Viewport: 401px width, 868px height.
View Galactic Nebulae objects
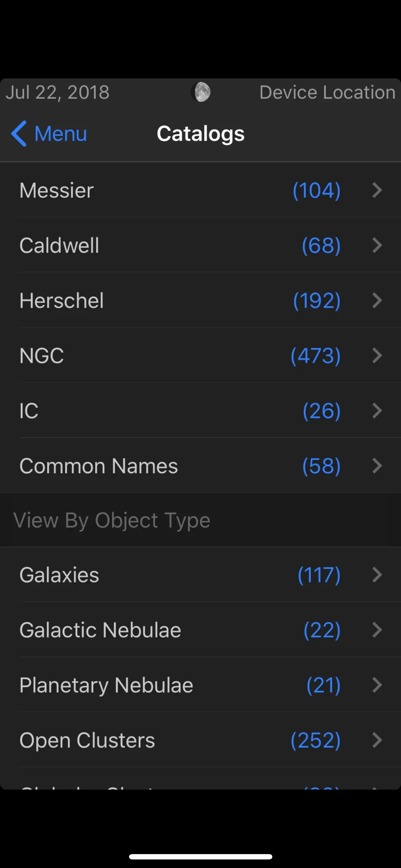(101, 630)
